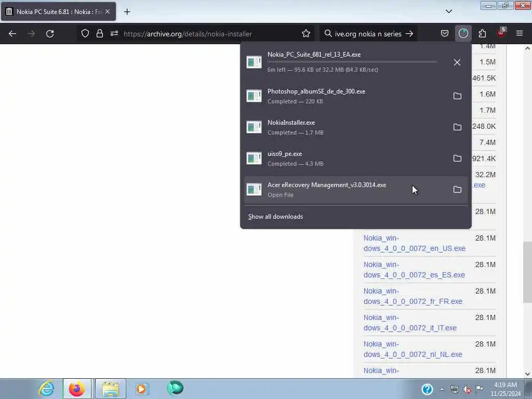Open Windows Explorer from the taskbar
The height and width of the screenshot is (399, 532).
(111, 389)
